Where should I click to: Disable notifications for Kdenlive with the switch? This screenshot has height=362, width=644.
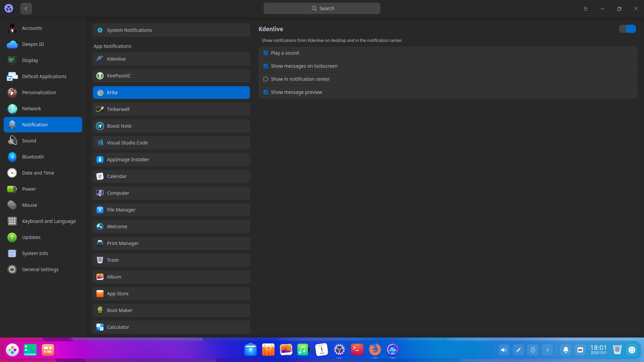click(627, 29)
